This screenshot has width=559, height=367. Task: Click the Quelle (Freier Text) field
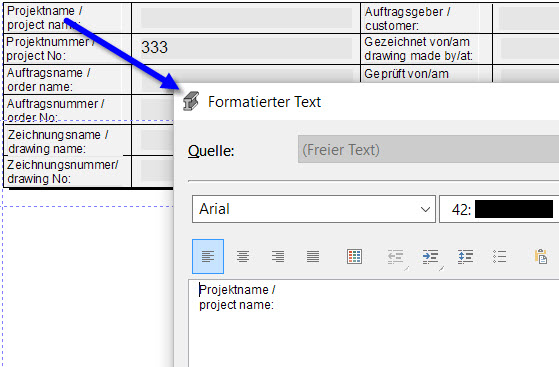point(428,149)
